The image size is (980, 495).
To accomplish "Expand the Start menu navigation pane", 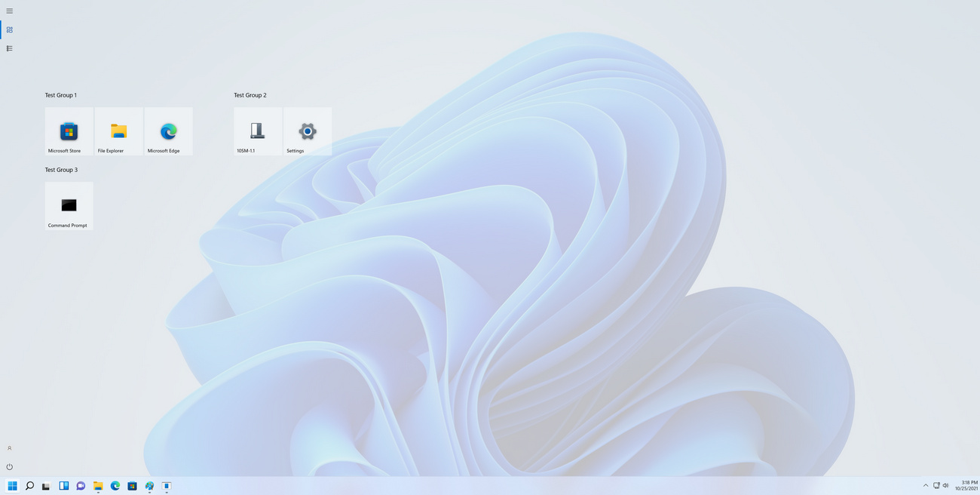I will coord(10,11).
